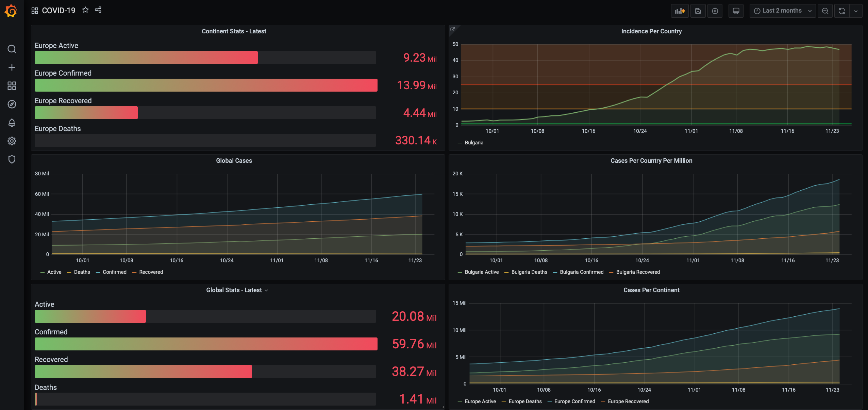The width and height of the screenshot is (868, 410).
Task: Open the Create plus menu icon
Action: coord(12,67)
